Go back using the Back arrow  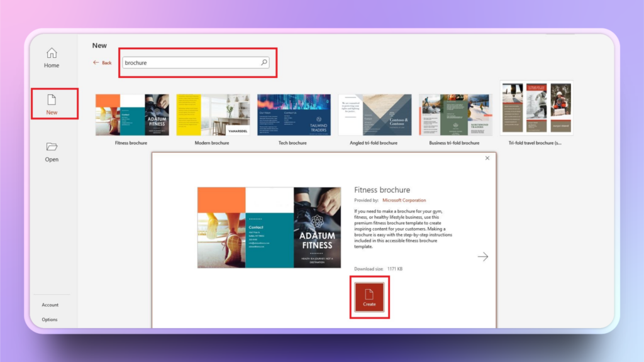[96, 63]
